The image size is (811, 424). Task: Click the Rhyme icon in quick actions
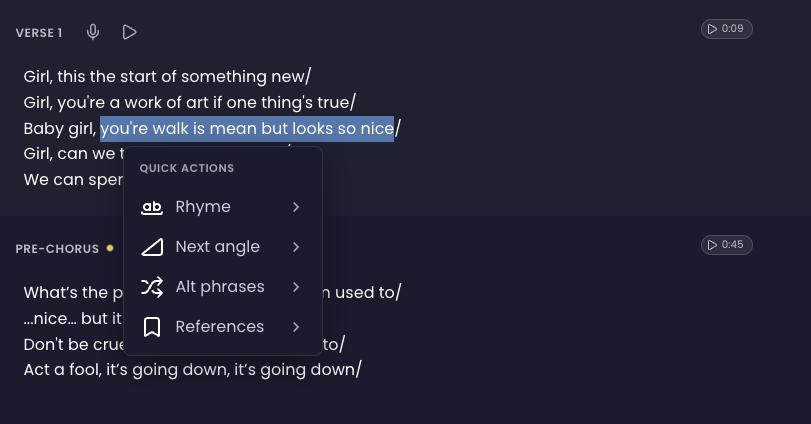(x=152, y=207)
